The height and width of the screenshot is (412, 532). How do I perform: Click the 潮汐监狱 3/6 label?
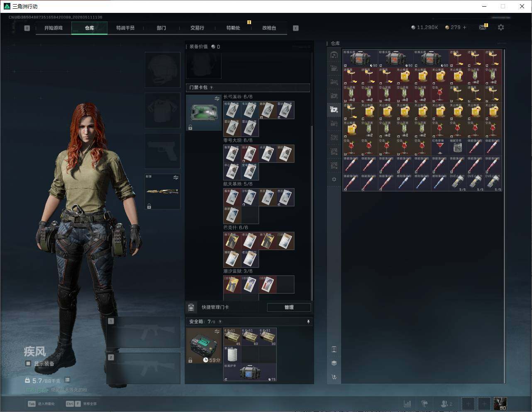click(238, 271)
